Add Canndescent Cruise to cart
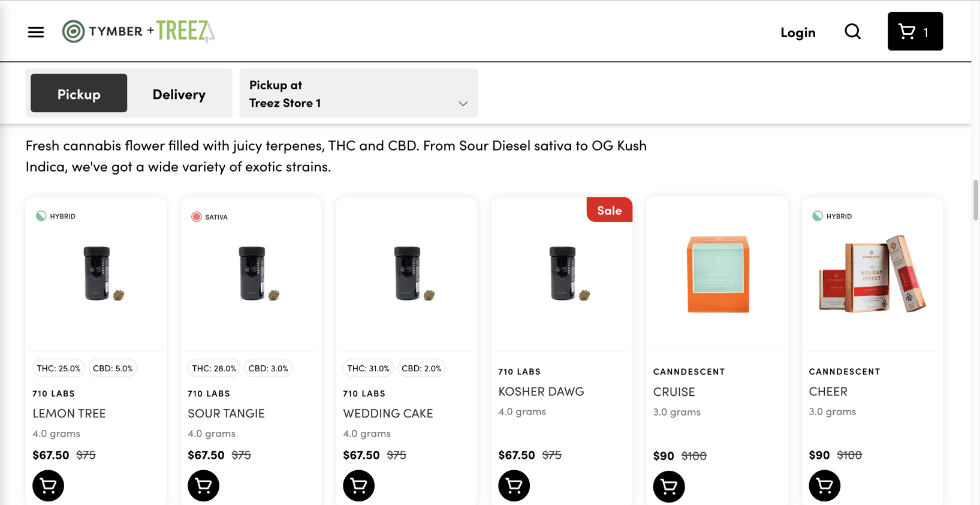The width and height of the screenshot is (980, 505). click(x=669, y=486)
